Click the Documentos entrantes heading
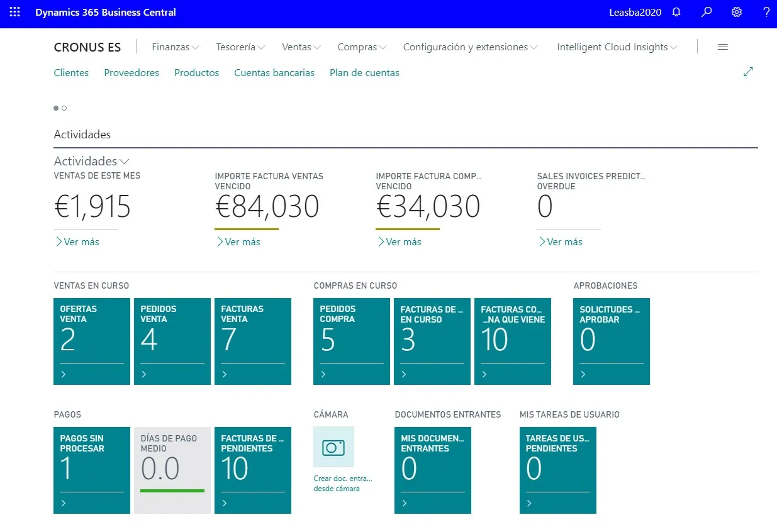The height and width of the screenshot is (532, 777). click(x=448, y=414)
